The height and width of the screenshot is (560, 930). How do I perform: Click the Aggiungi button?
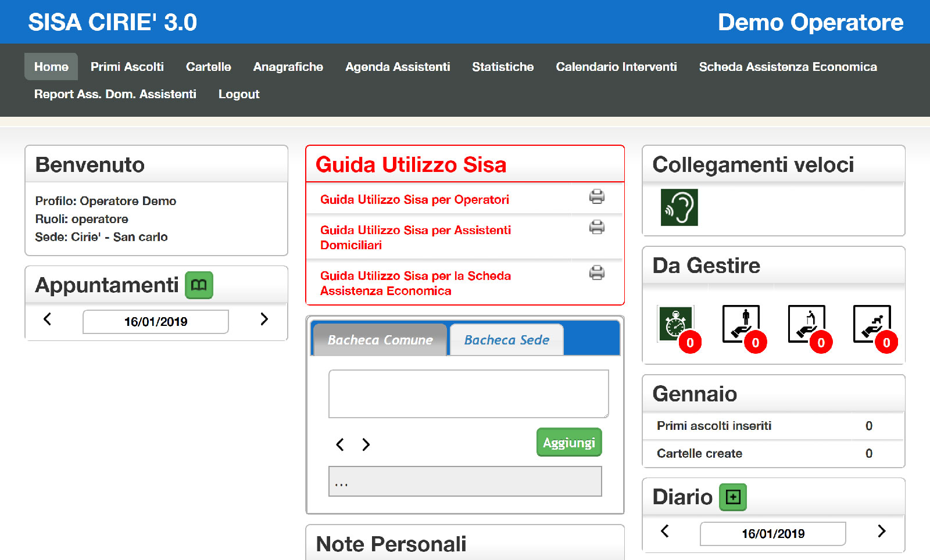[x=569, y=443]
